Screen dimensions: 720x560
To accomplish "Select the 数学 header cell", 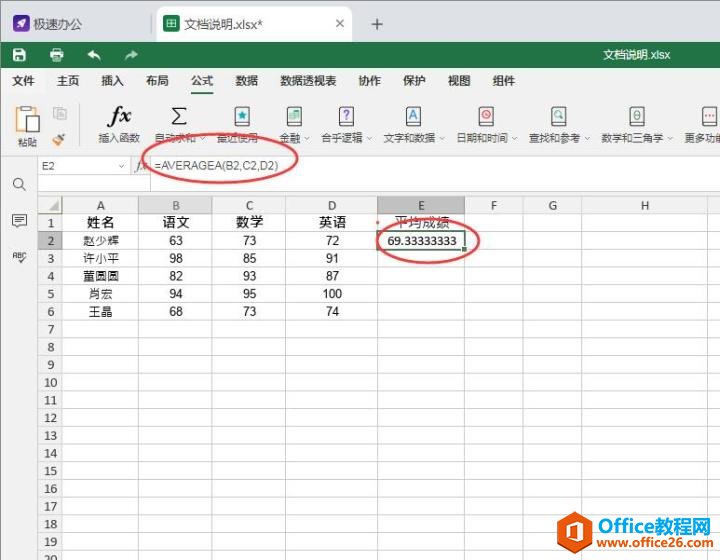I will (249, 223).
